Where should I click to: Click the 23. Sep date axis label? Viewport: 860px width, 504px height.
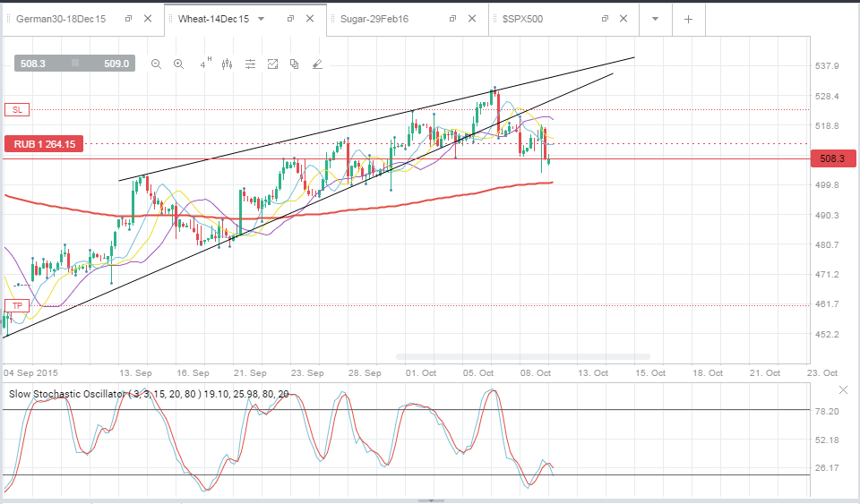coord(307,373)
